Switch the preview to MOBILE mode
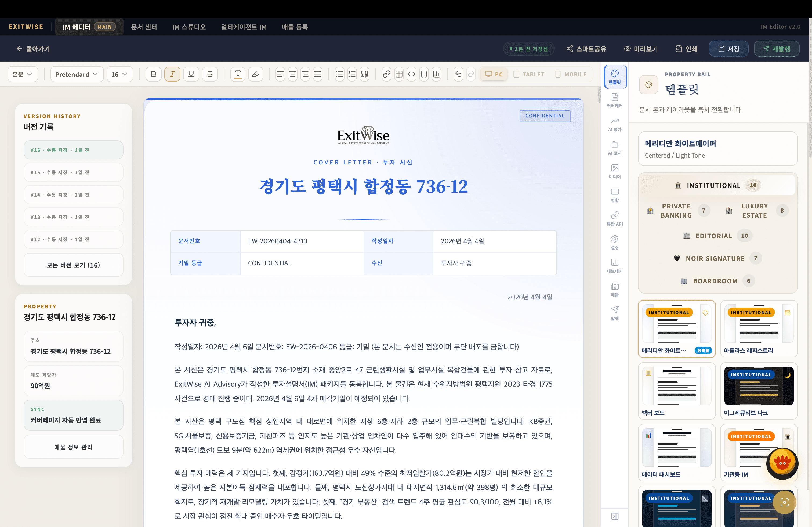The width and height of the screenshot is (812, 527). pyautogui.click(x=571, y=74)
